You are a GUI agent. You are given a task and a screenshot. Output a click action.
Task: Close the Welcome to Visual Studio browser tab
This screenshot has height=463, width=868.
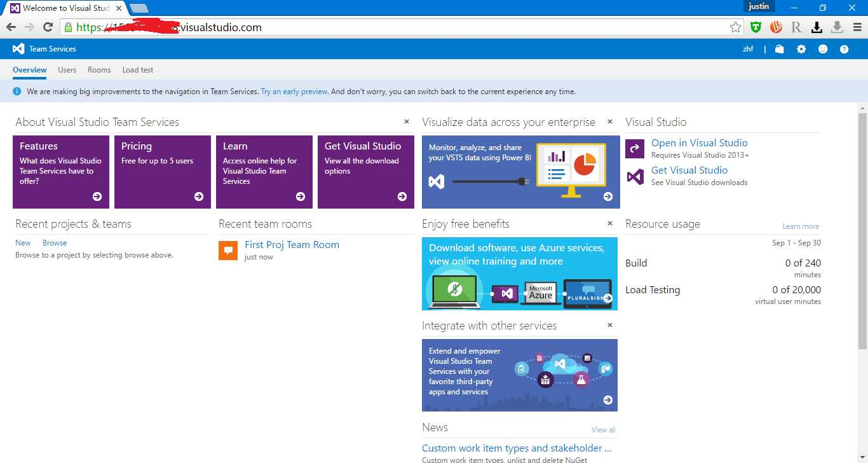[119, 8]
